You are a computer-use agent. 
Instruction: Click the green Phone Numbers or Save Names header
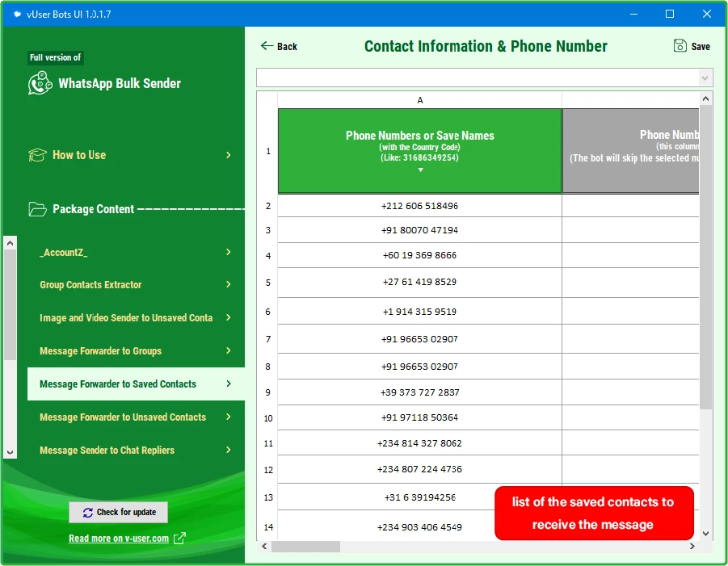[x=419, y=151]
